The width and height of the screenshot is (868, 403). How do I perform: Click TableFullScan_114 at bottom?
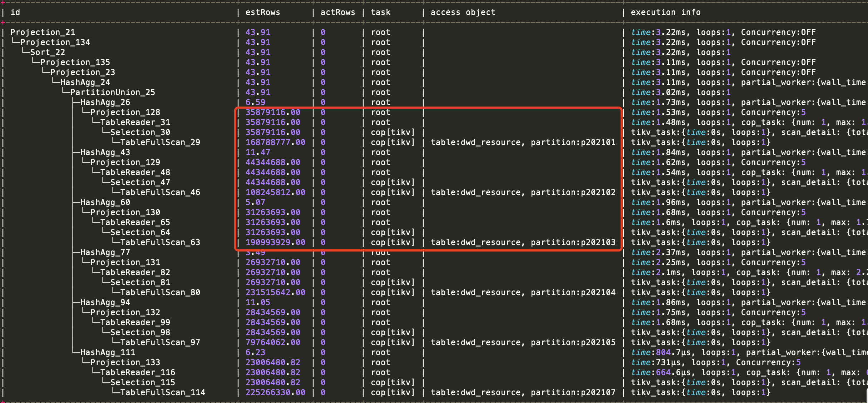click(x=163, y=392)
